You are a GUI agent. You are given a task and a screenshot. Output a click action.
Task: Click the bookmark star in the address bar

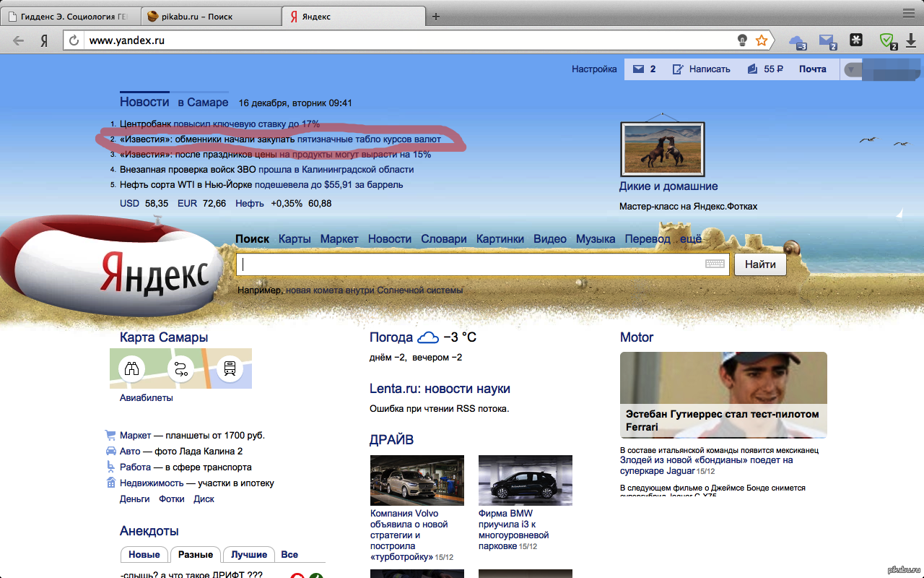tap(761, 40)
